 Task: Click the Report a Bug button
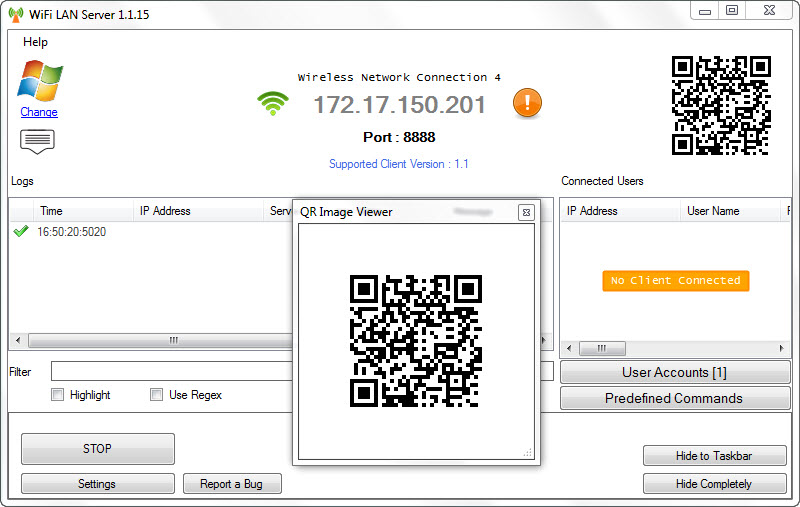pyautogui.click(x=232, y=484)
